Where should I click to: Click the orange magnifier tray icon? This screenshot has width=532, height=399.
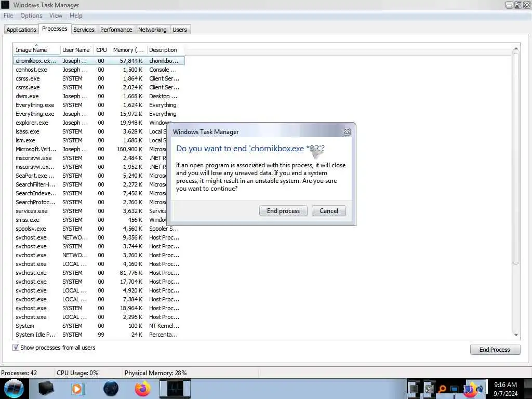click(442, 389)
